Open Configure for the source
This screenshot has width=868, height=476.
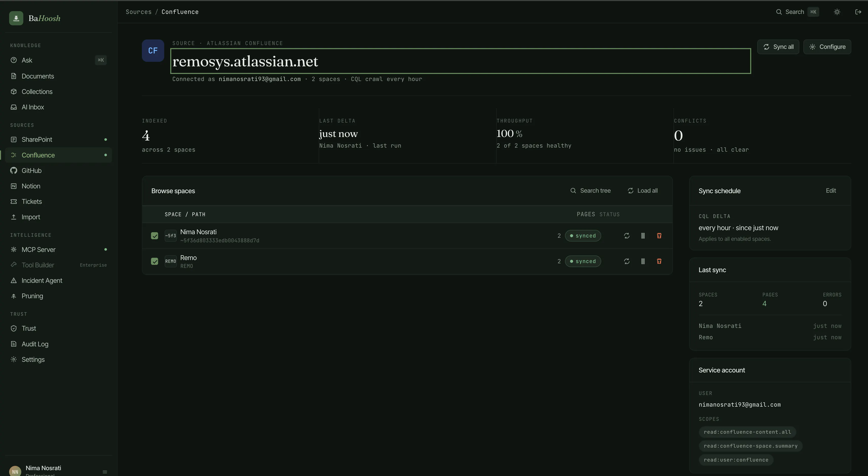pos(827,47)
